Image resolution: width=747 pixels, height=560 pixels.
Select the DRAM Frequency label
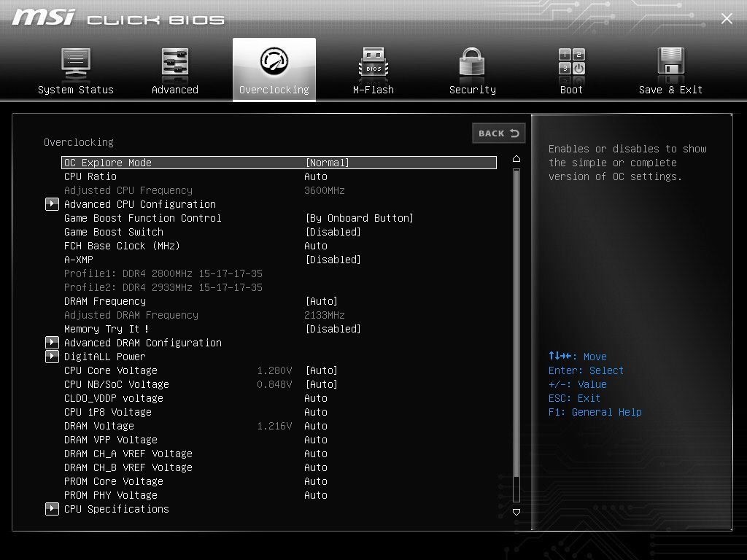pos(105,301)
